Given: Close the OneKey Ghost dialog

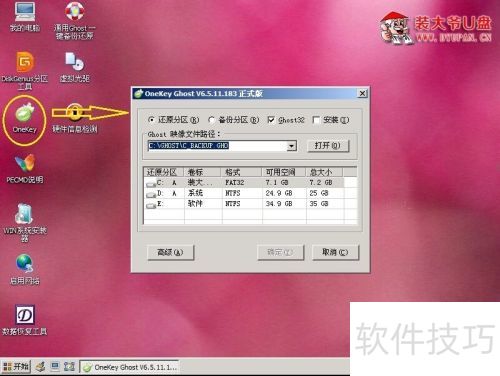Looking at the screenshot, I should (x=362, y=93).
